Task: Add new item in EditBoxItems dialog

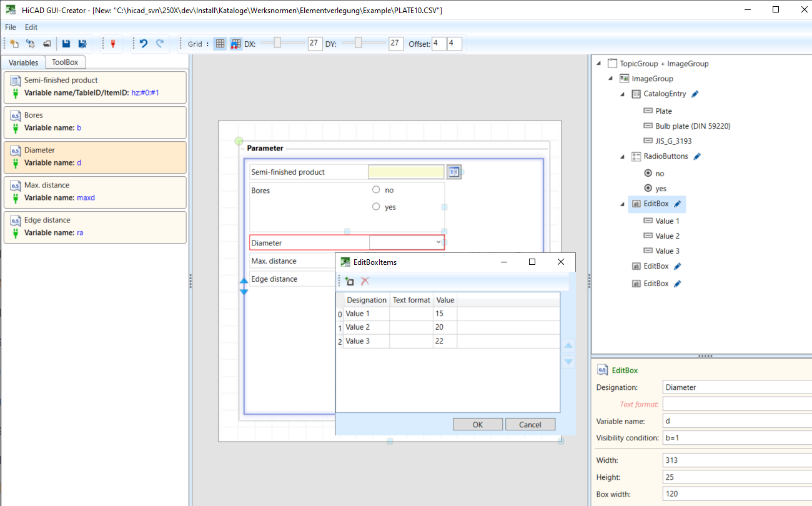Action: tap(349, 282)
